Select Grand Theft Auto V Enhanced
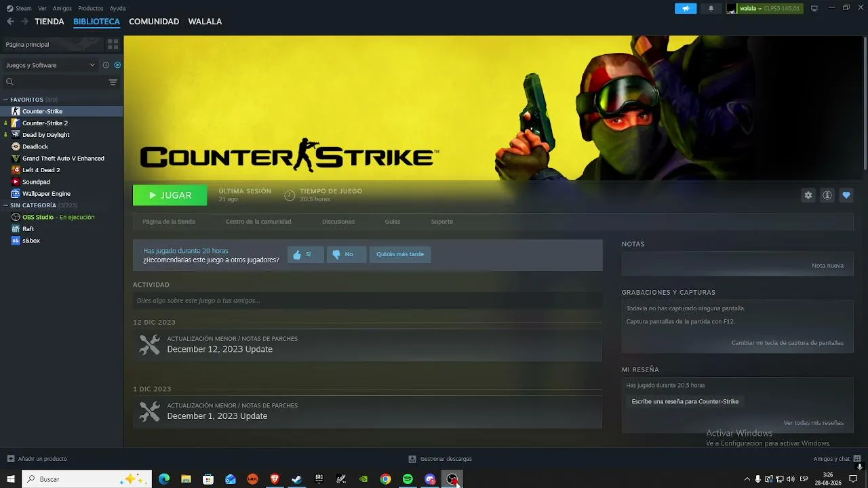Viewport: 868px width, 488px height. point(62,159)
